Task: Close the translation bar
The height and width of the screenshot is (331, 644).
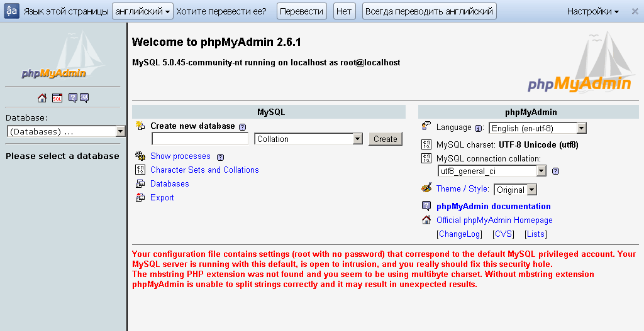Action: click(x=635, y=11)
